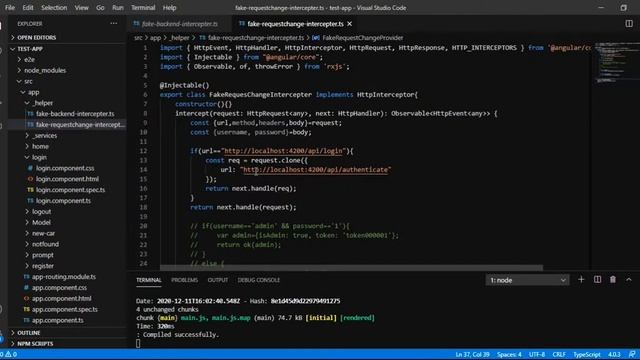Screen dimensions: 640x360
Task: Switch to the PROBLEMS panel tab
Action: click(184, 280)
